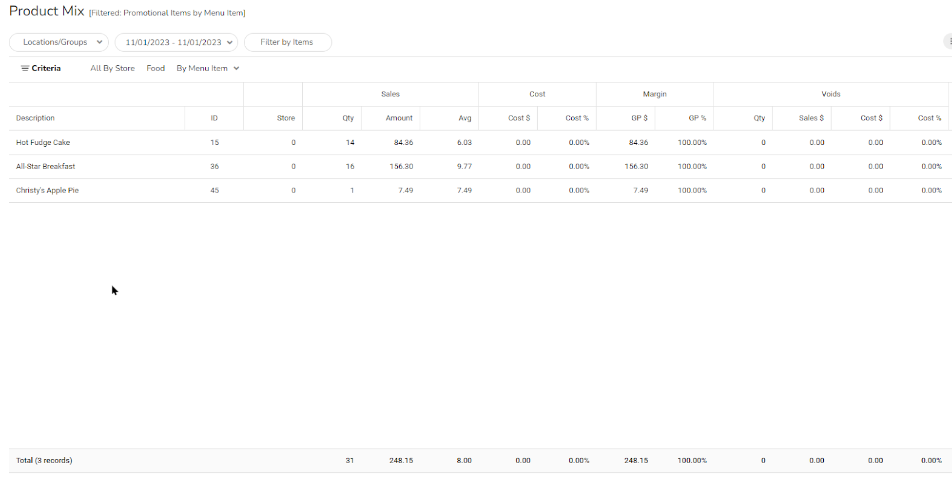Click the Store column header
This screenshot has height=477, width=952.
[x=286, y=118]
